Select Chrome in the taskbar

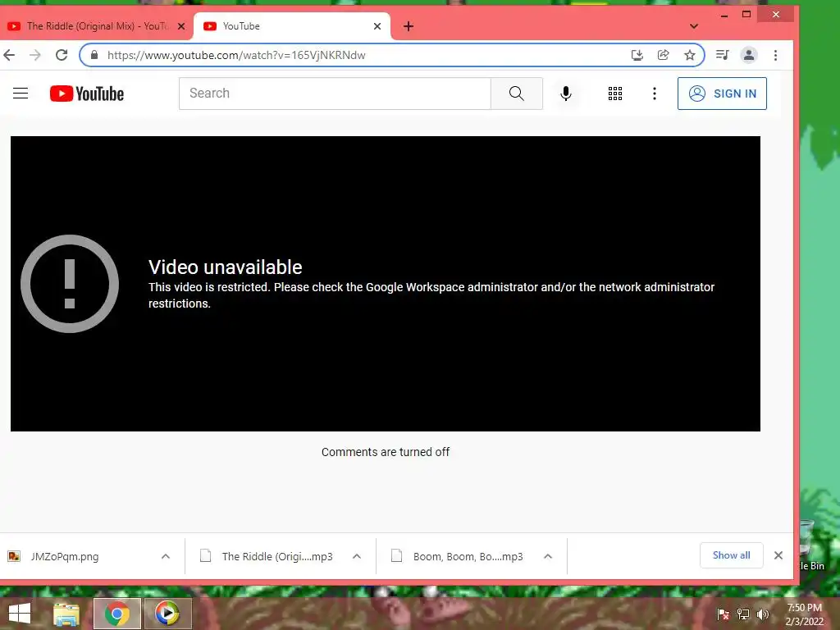coord(117,614)
